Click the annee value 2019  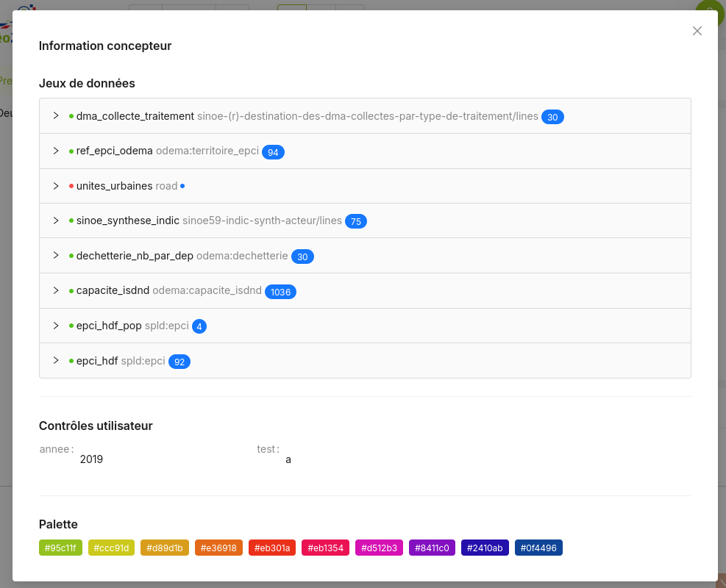91,459
